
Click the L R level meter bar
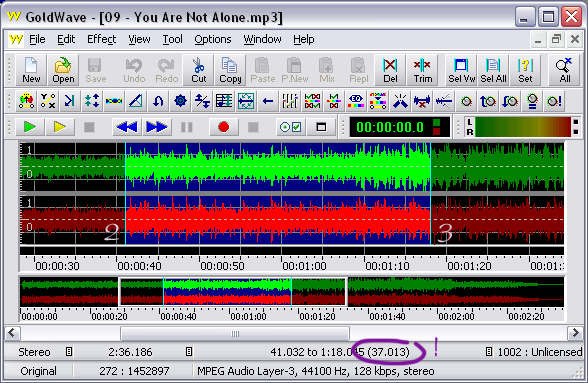point(522,127)
